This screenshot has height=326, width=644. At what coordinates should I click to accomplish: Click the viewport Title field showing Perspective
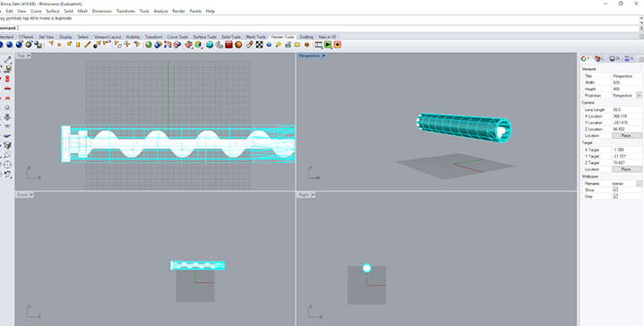(x=626, y=76)
